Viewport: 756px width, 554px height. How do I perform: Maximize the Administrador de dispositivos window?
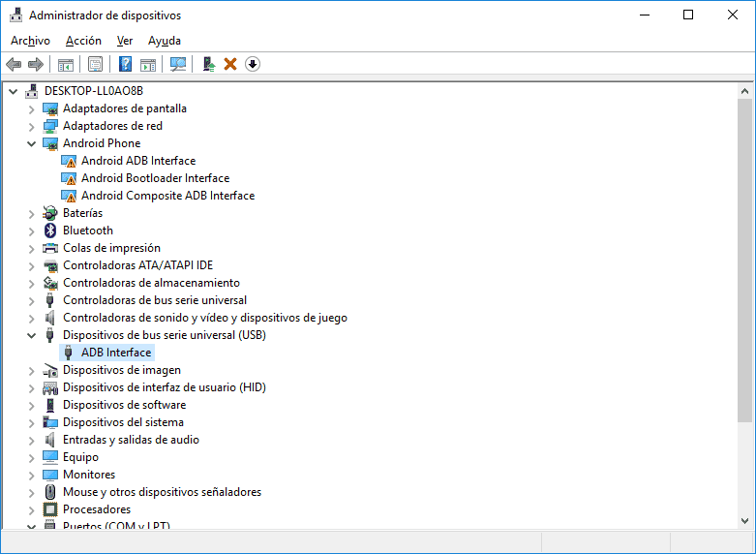click(688, 15)
